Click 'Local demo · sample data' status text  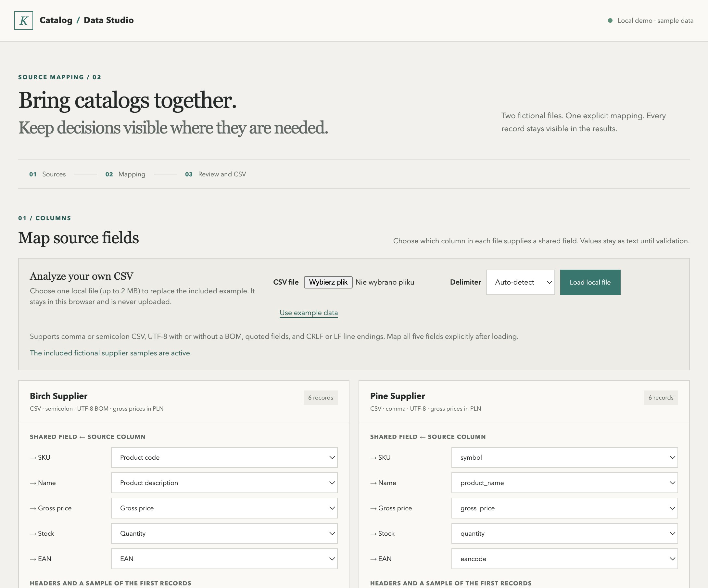655,20
